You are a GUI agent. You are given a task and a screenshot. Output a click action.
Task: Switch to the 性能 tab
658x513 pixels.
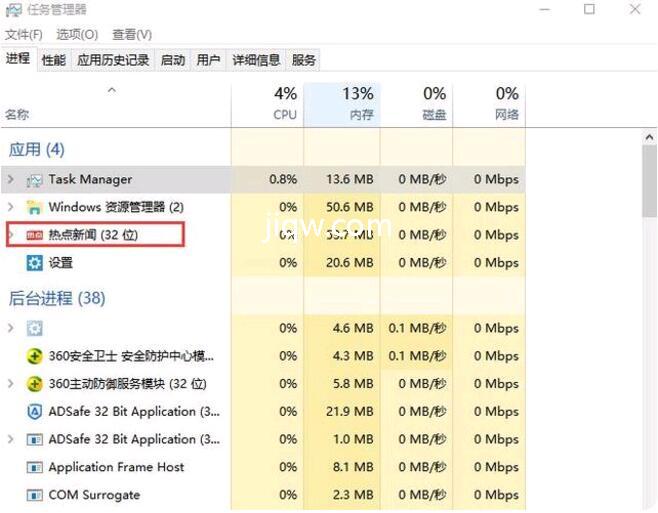pyautogui.click(x=53, y=60)
